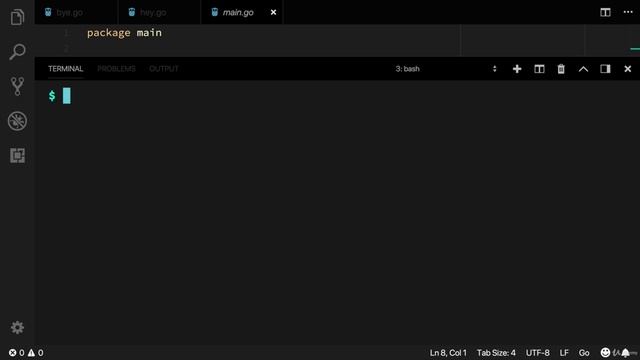Switch to the PROBLEMS panel tab
Viewport: 640px width, 360px height.
click(116, 69)
